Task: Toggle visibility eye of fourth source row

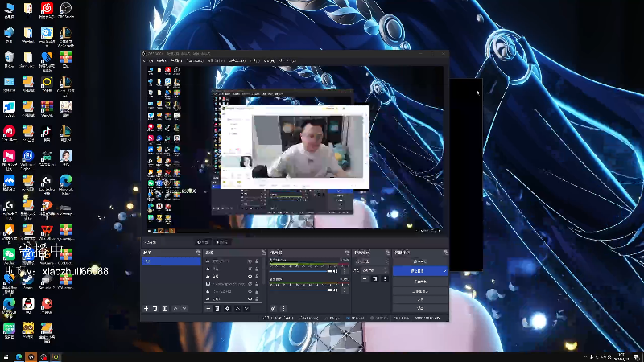Action: 250,284
